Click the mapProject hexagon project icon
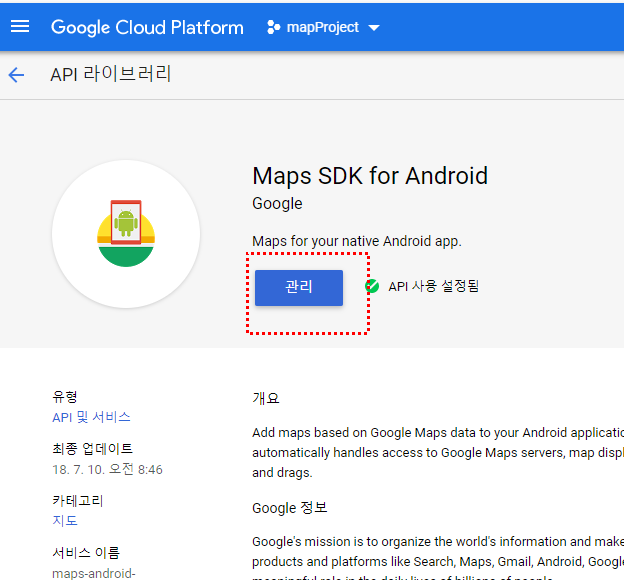Screen dimensions: 624x580 click(273, 27)
